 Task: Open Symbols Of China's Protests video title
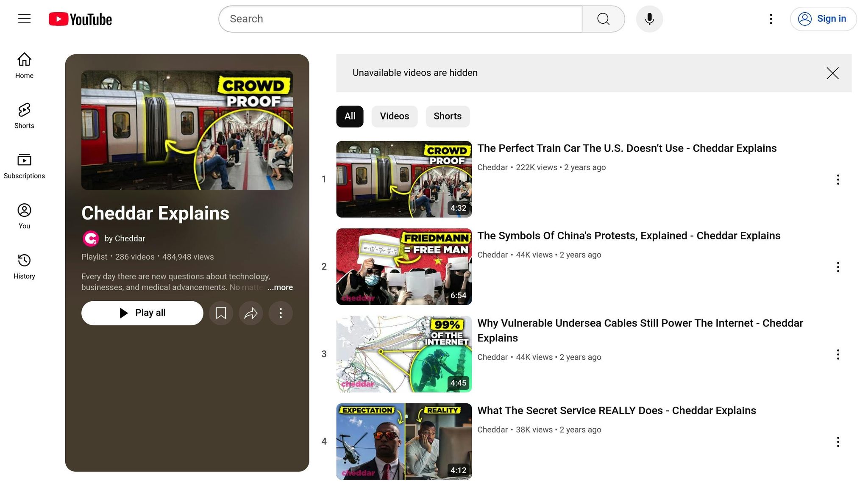click(629, 236)
